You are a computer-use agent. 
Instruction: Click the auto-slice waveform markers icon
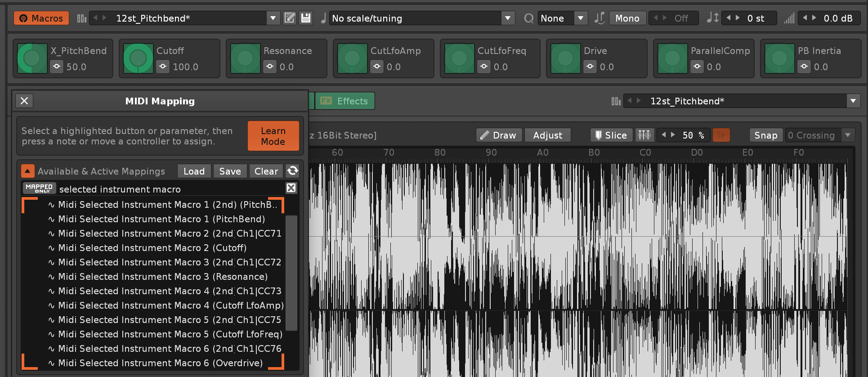tap(644, 135)
